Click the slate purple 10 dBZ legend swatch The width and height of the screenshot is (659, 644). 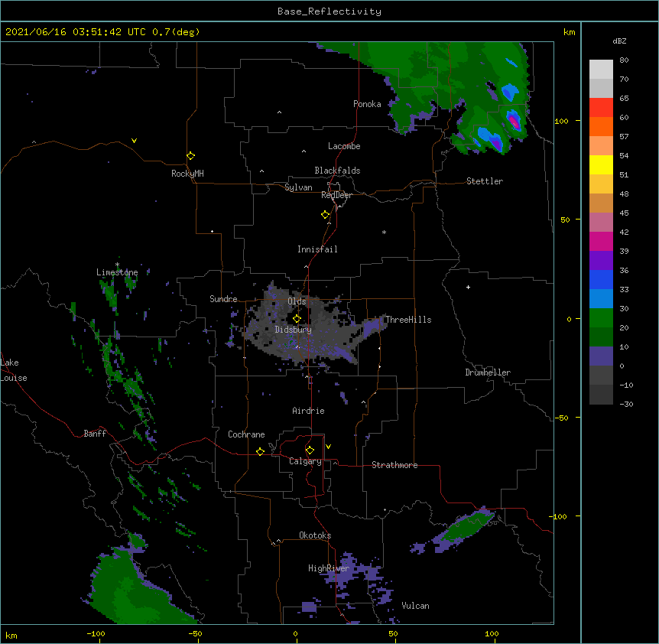601,356
